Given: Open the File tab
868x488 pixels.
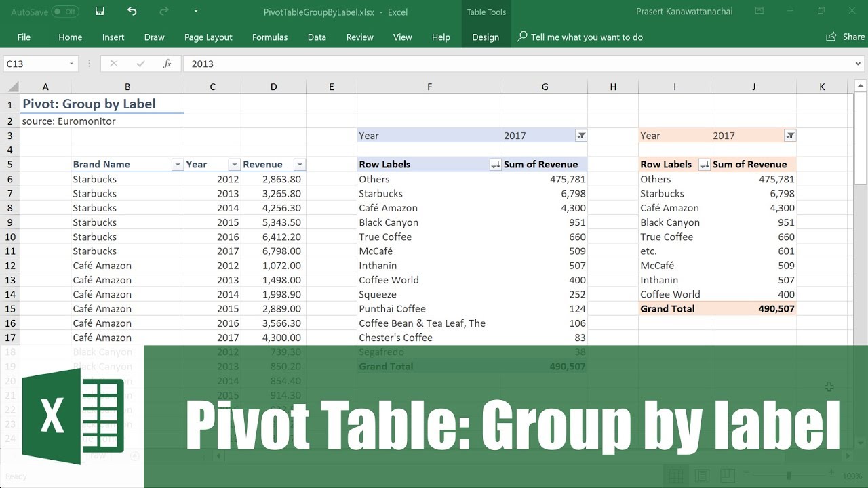Looking at the screenshot, I should [x=24, y=37].
